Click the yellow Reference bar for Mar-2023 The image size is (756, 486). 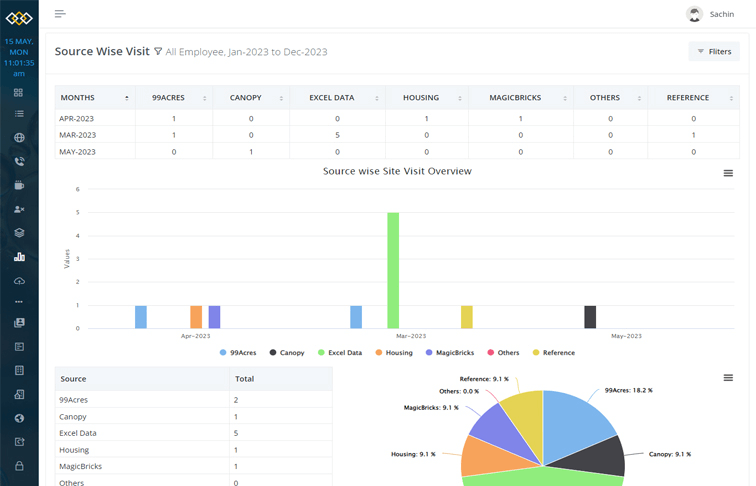coord(467,317)
